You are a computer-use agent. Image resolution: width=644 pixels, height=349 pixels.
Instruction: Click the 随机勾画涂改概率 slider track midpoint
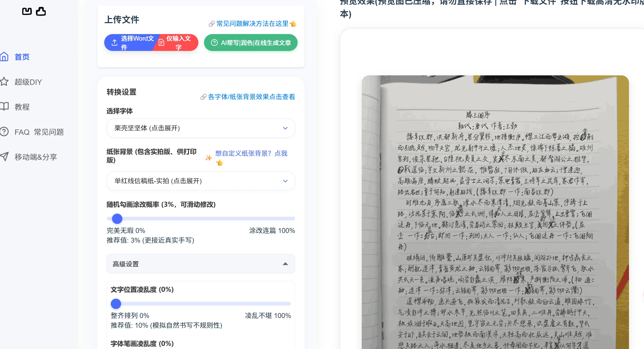[201, 219]
